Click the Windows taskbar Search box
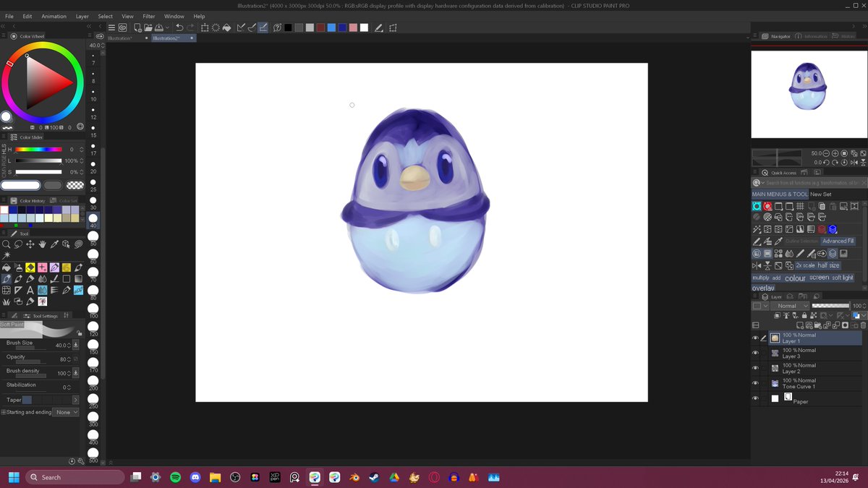868x488 pixels. [x=75, y=477]
